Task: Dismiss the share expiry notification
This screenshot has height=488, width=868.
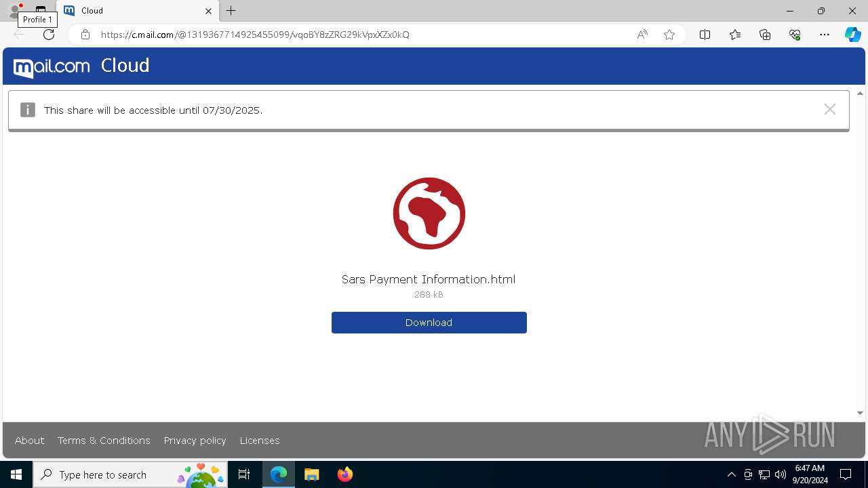Action: 829,109
